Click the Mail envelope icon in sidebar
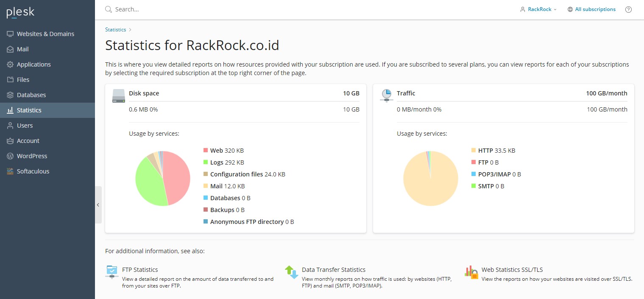The height and width of the screenshot is (299, 644). tap(10, 49)
